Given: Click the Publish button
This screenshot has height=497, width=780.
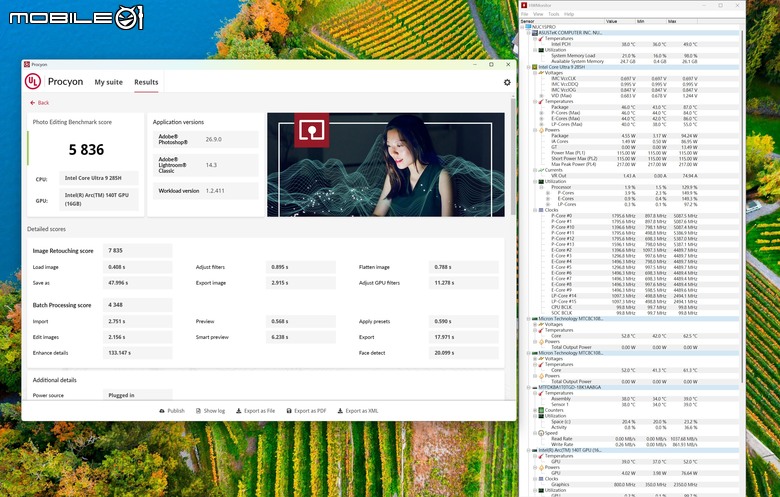Looking at the screenshot, I should (x=172, y=411).
